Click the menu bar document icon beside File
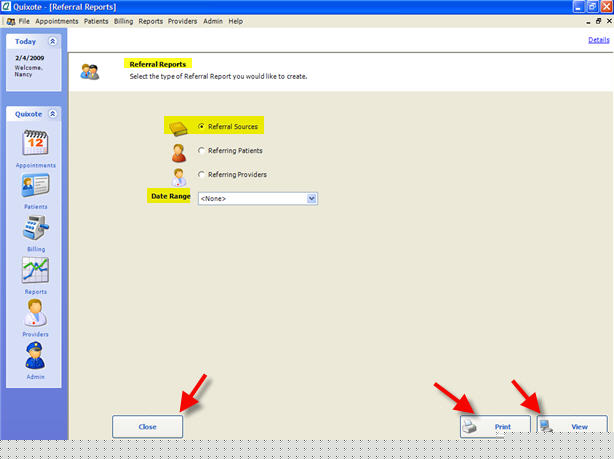Screen dimensions: 614x459 coord(11,22)
